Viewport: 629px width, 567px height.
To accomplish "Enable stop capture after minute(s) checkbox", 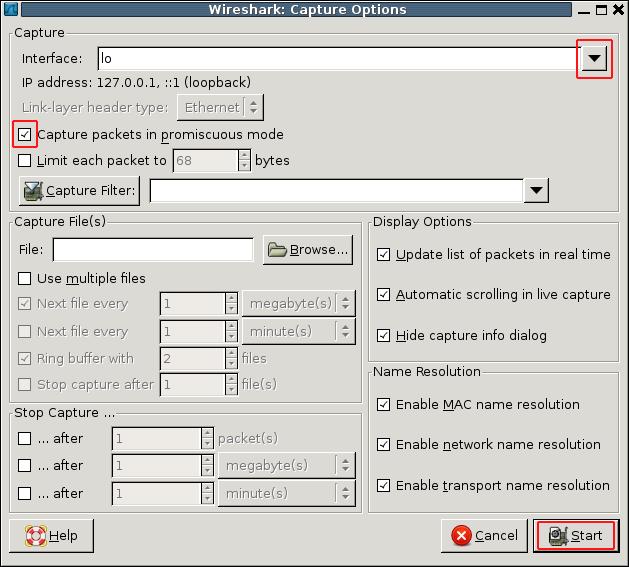I will pos(24,493).
